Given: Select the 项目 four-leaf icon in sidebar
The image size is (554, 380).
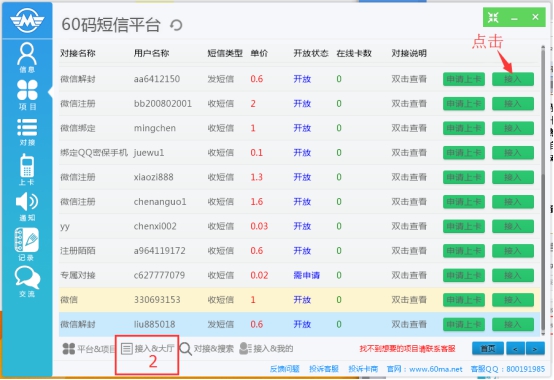Looking at the screenshot, I should 27,95.
